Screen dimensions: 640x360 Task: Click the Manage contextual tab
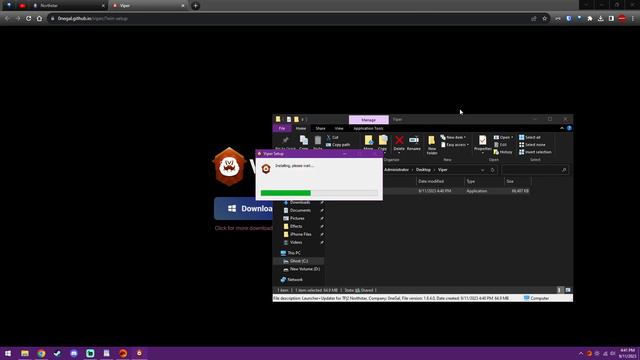(369, 120)
